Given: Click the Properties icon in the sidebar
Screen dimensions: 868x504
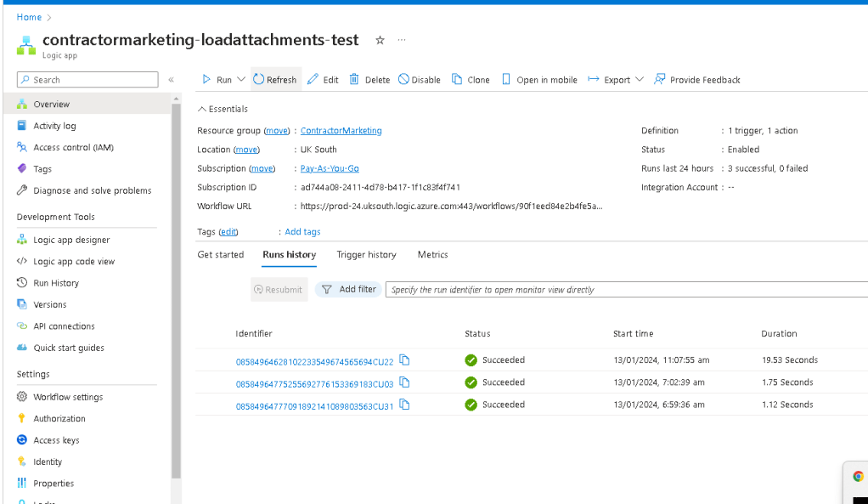Looking at the screenshot, I should click(x=21, y=483).
